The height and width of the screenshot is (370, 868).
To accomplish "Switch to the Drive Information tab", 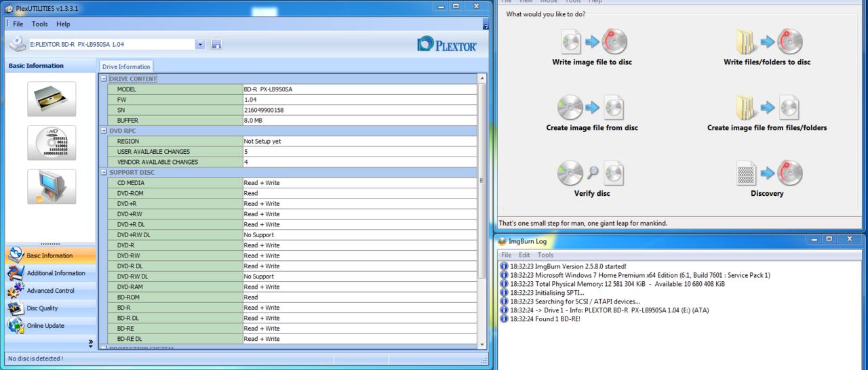I will coord(125,66).
